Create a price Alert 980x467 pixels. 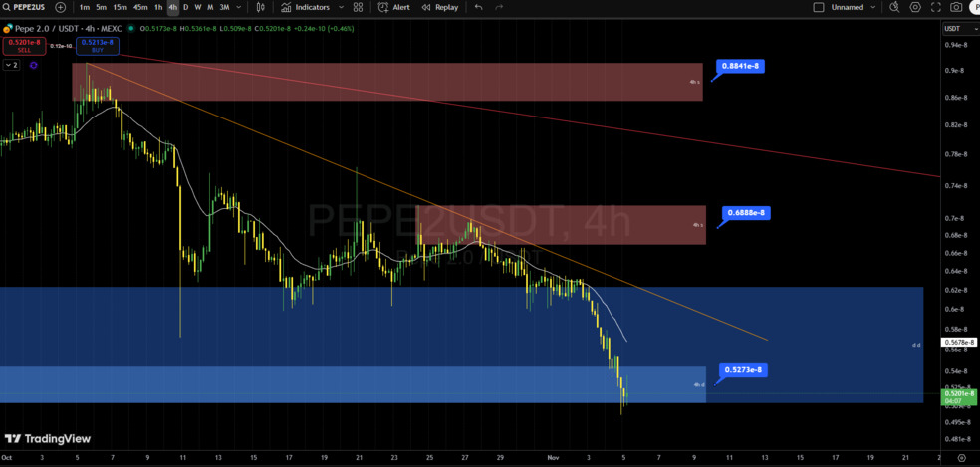click(x=394, y=7)
